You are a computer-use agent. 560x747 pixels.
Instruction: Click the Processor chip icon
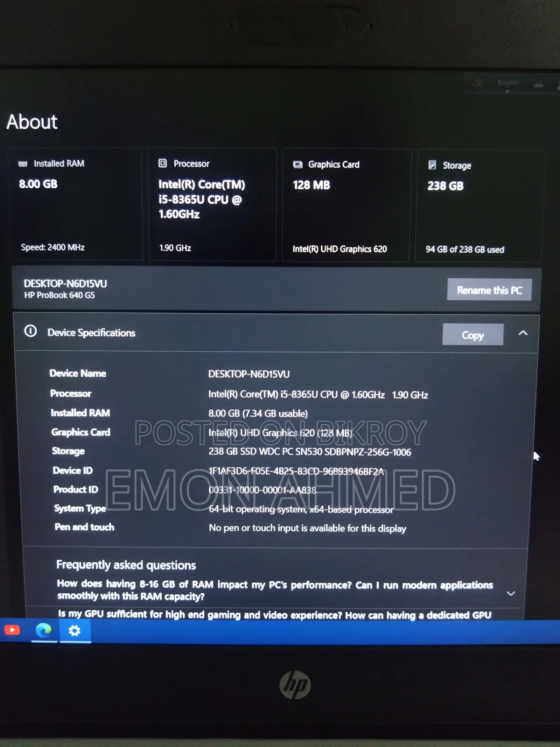[x=162, y=163]
